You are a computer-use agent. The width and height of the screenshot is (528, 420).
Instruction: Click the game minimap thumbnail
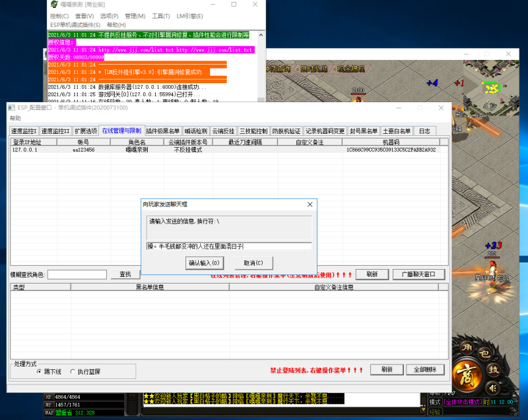click(491, 88)
